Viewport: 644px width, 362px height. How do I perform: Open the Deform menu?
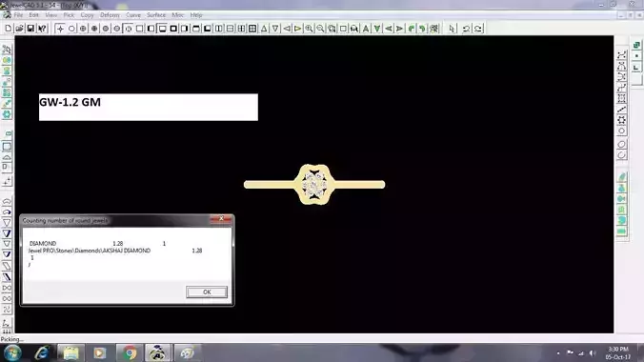point(110,15)
